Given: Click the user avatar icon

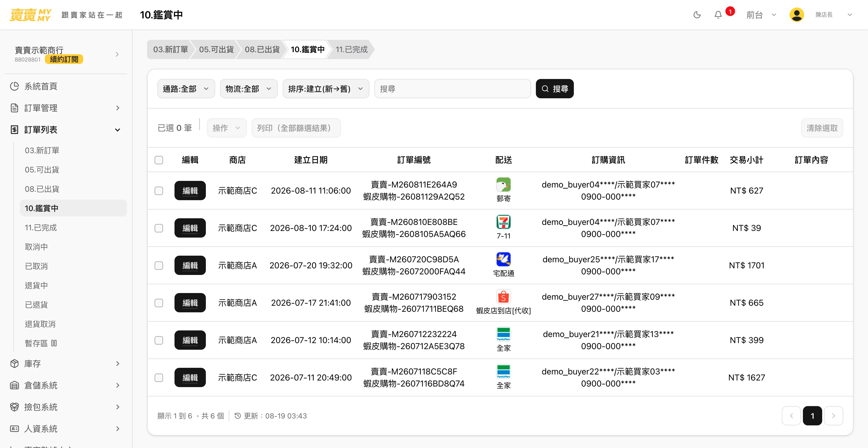Looking at the screenshot, I should [797, 15].
